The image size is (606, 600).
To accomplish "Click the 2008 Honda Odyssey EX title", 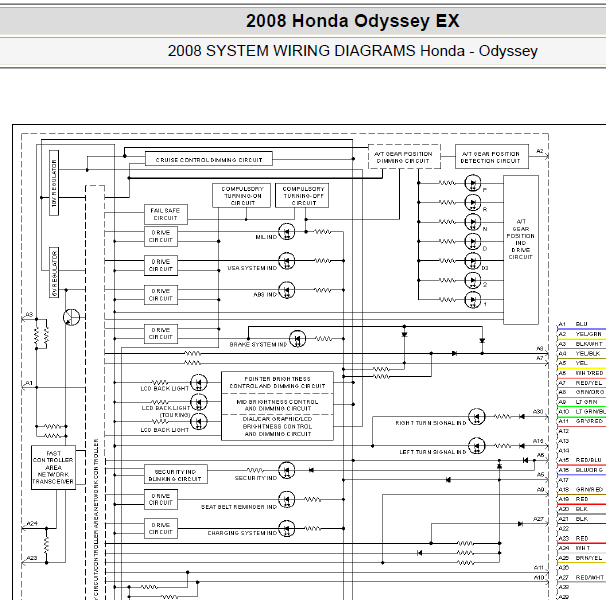I will pyautogui.click(x=352, y=20).
